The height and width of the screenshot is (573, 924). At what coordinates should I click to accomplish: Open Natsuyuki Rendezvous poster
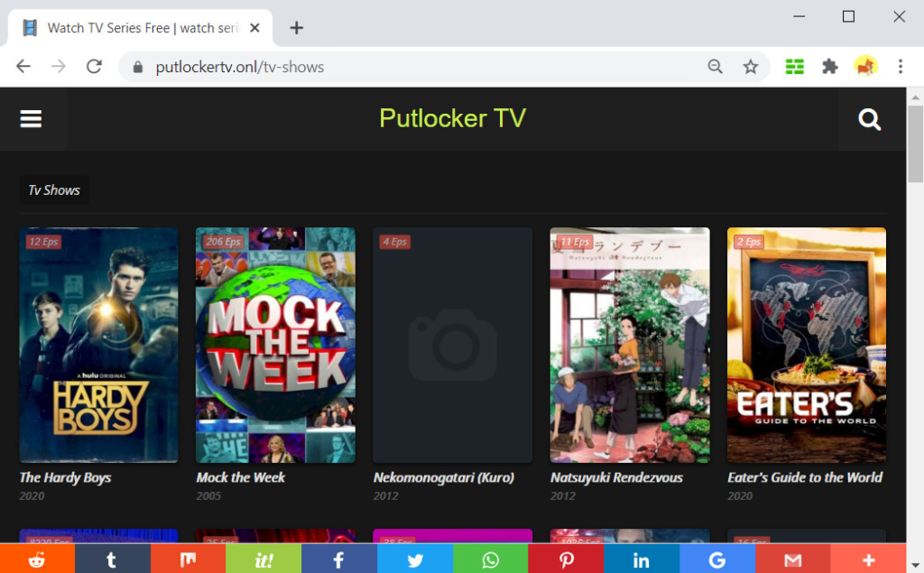(x=630, y=345)
